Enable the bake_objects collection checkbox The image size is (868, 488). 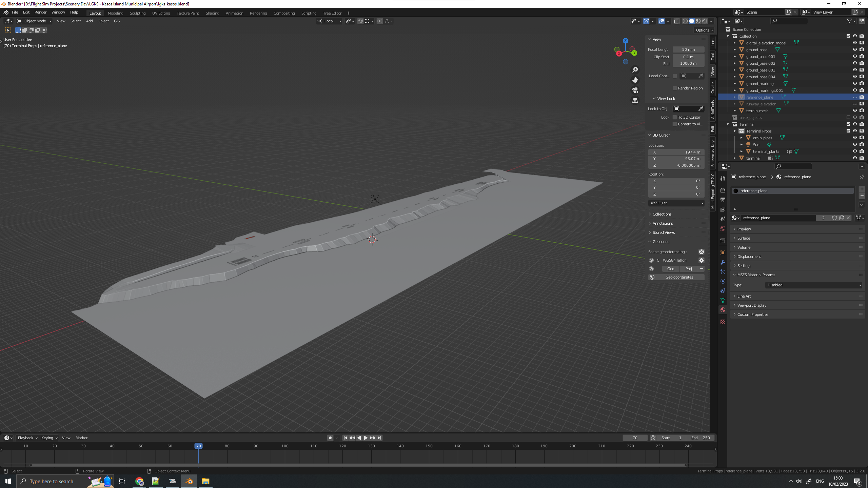coord(848,118)
